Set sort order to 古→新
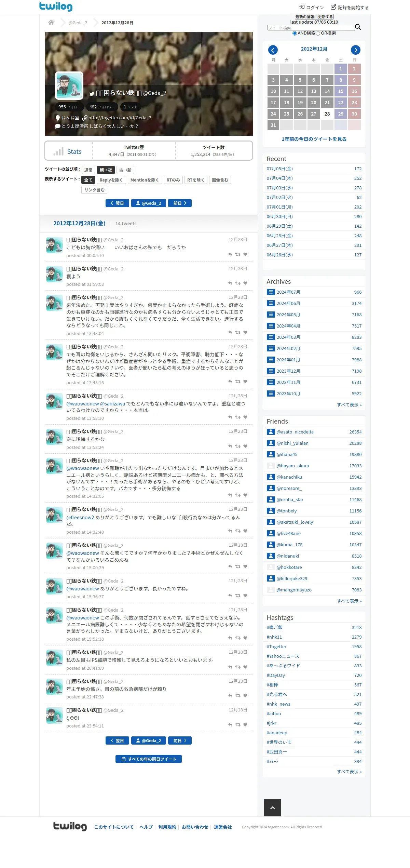This screenshot has width=410, height=868. (x=125, y=170)
